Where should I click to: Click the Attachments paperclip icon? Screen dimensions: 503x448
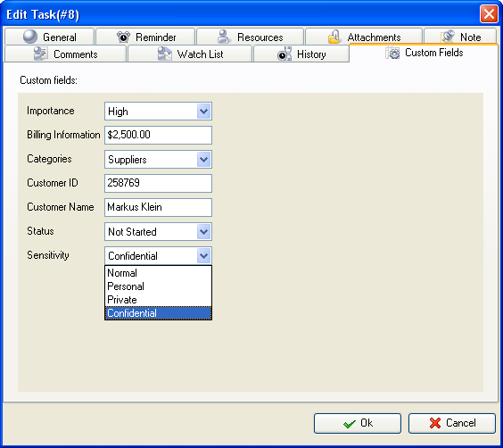[x=334, y=37]
